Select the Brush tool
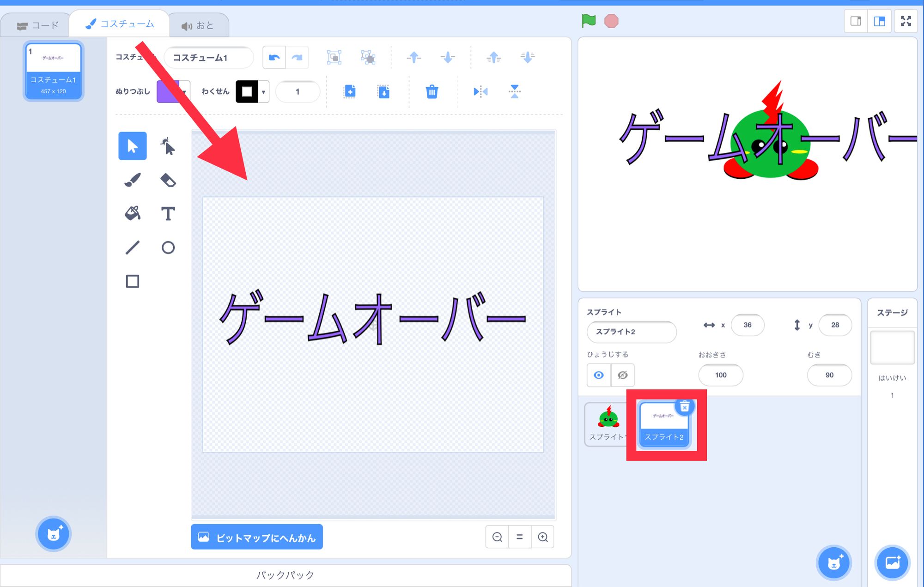The width and height of the screenshot is (924, 587). click(x=132, y=180)
